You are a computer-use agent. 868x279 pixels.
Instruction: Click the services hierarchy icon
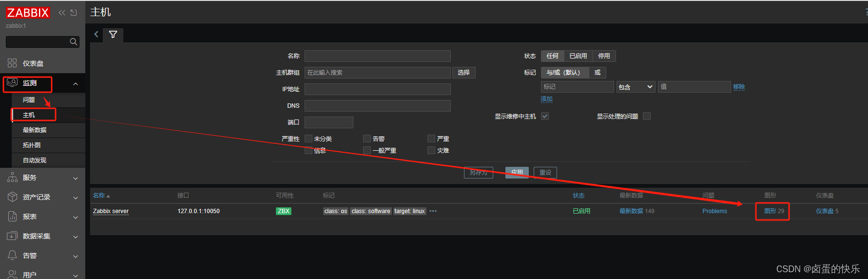tap(12, 178)
